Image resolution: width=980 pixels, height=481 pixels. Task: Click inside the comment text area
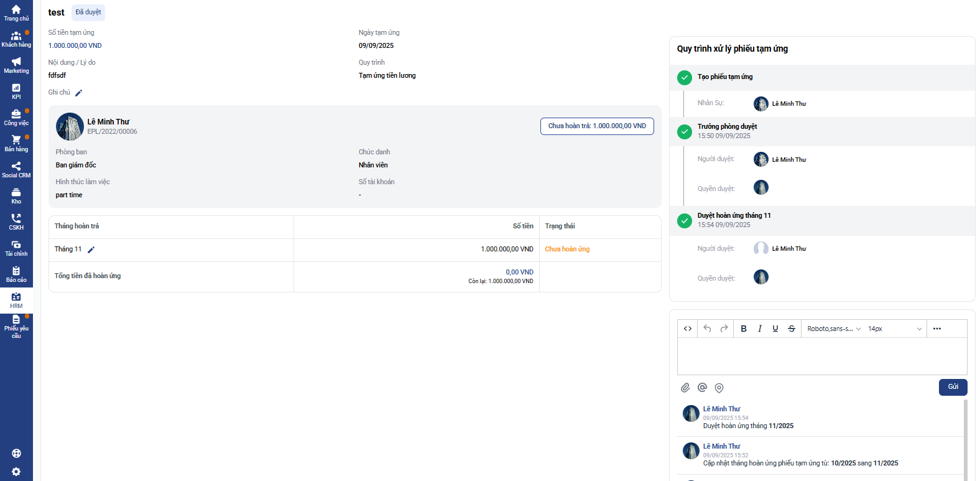pyautogui.click(x=821, y=356)
